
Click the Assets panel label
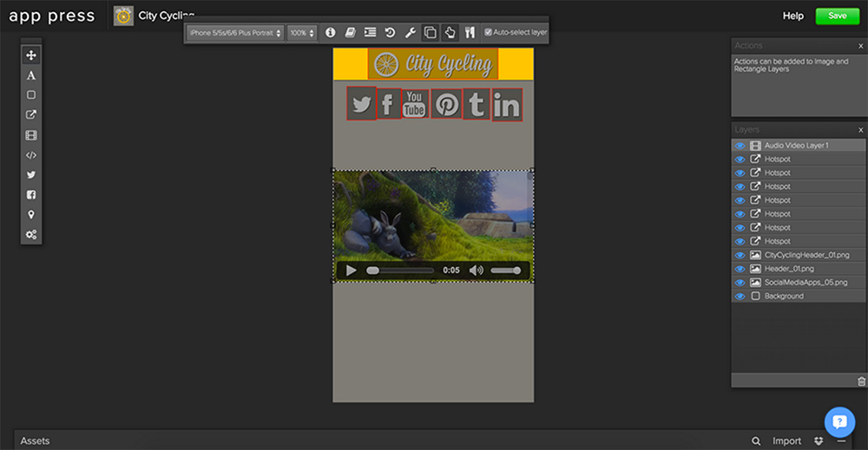click(x=35, y=441)
